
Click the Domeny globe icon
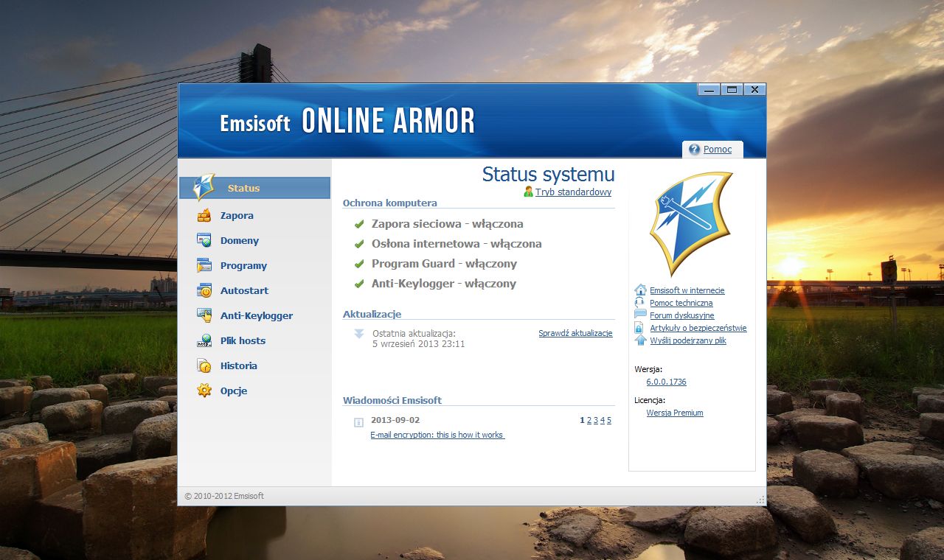[x=204, y=240]
